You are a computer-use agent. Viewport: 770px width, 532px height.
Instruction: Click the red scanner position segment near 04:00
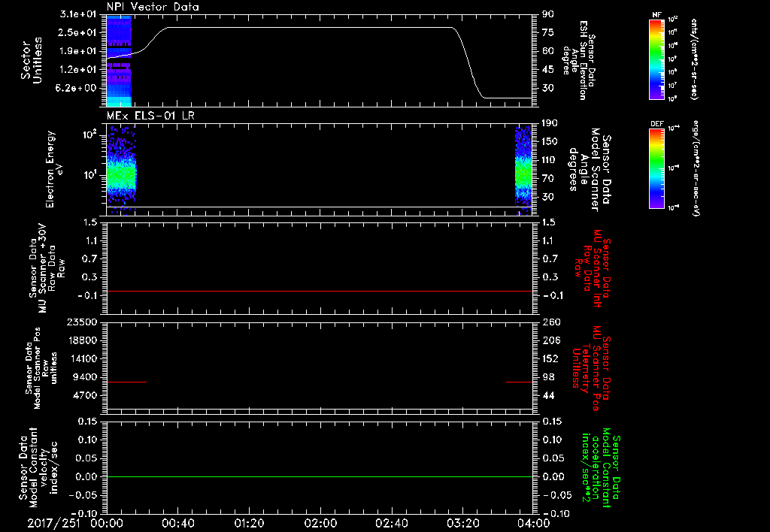pos(519,382)
